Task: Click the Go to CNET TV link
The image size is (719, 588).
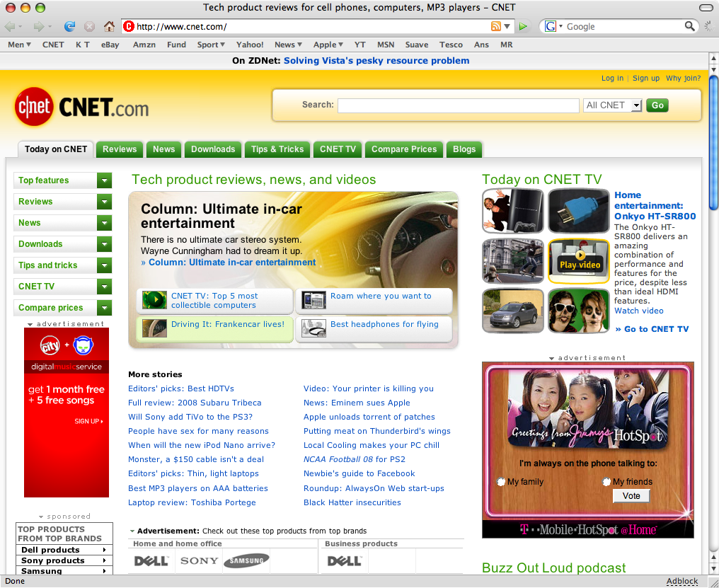Action: point(652,329)
